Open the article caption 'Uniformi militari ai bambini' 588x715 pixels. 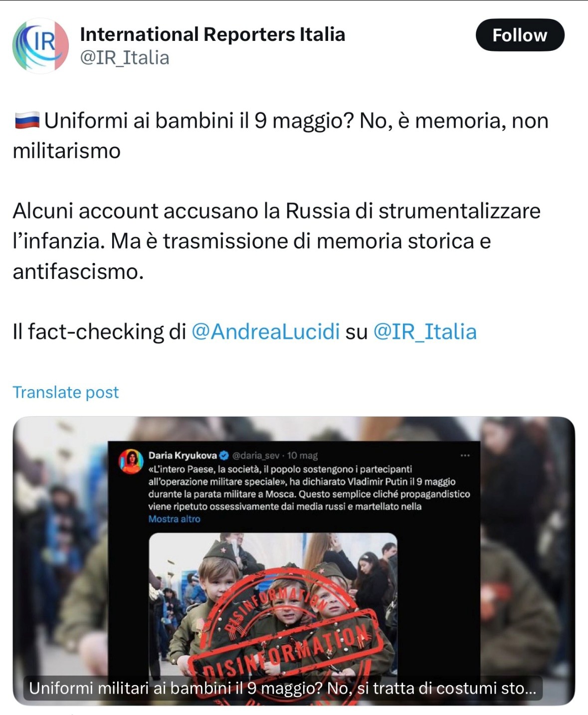(282, 689)
